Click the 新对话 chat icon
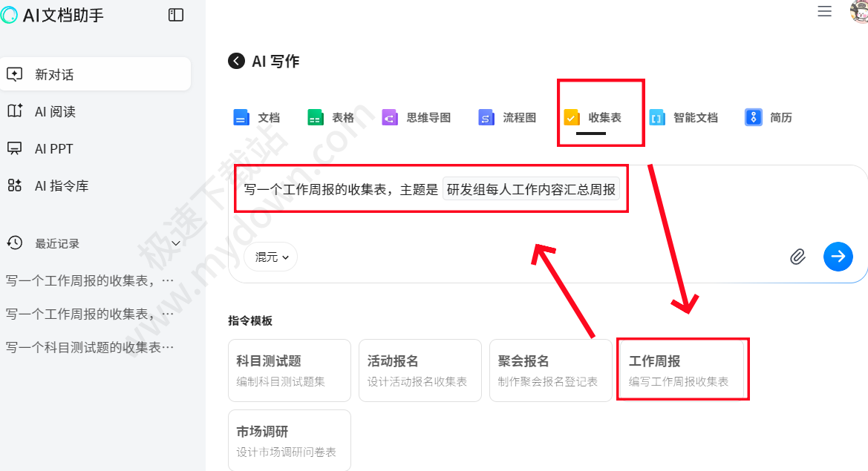The image size is (868, 471). 15,74
